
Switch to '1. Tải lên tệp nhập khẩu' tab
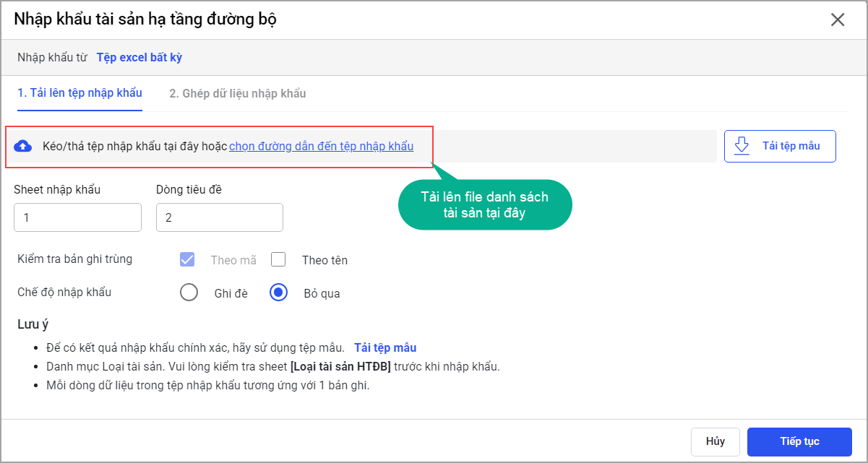(80, 93)
